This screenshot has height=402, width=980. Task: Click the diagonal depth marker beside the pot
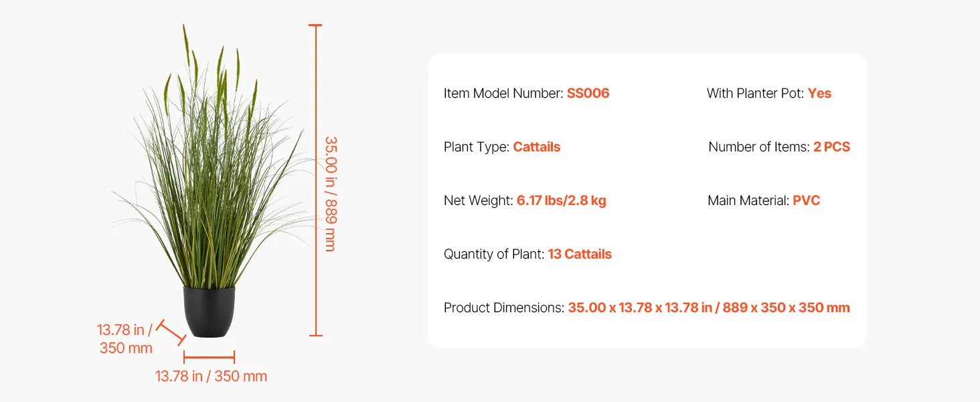pos(171,332)
